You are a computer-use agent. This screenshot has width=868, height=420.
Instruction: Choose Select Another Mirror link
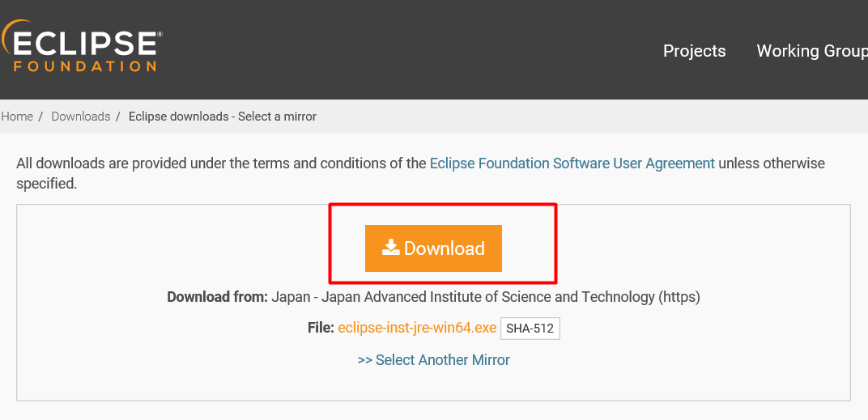tap(433, 360)
